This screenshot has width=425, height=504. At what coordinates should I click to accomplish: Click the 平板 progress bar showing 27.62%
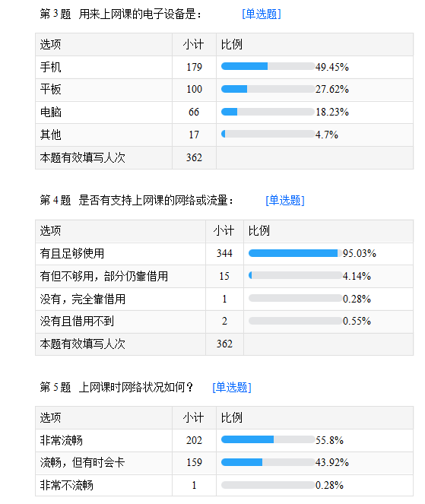pos(268,89)
